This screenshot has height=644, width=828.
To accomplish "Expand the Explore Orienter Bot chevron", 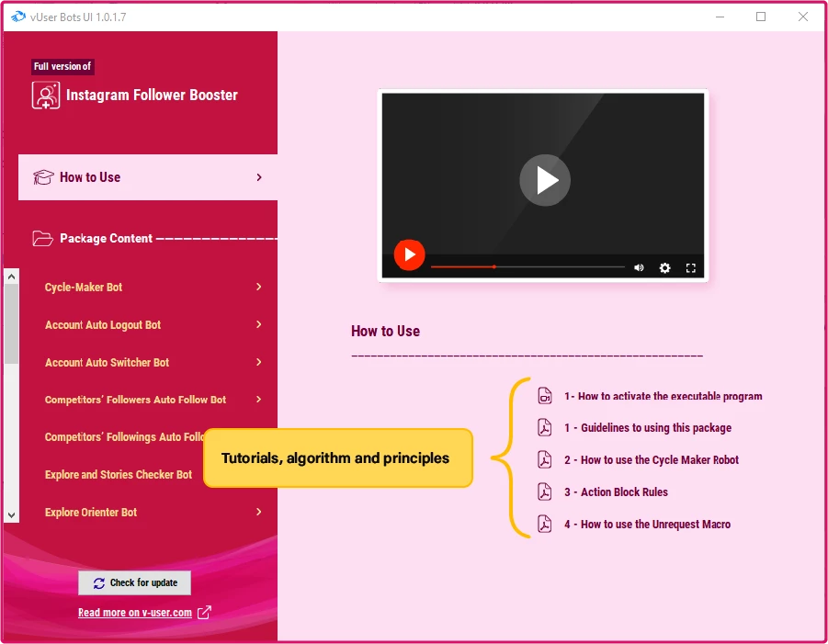I will point(259,512).
